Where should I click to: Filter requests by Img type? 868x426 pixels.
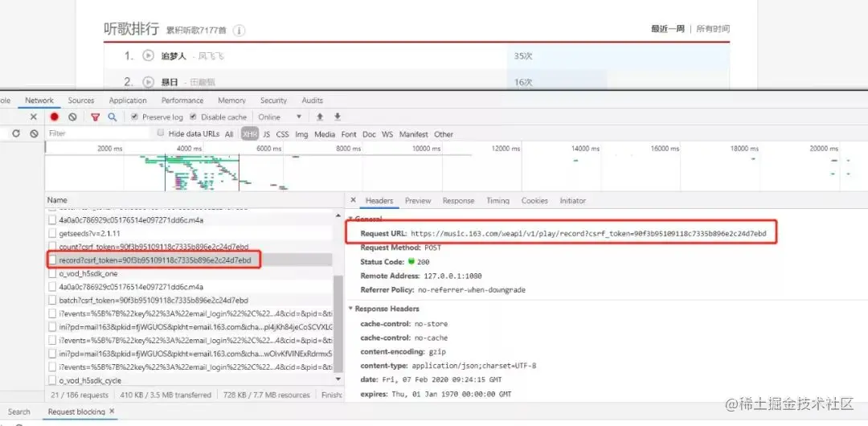[x=301, y=134]
